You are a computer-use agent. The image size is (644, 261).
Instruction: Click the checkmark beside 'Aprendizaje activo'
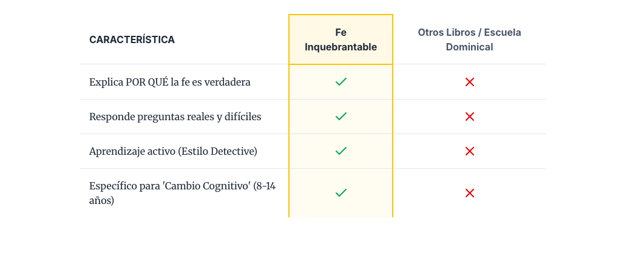coord(341,151)
